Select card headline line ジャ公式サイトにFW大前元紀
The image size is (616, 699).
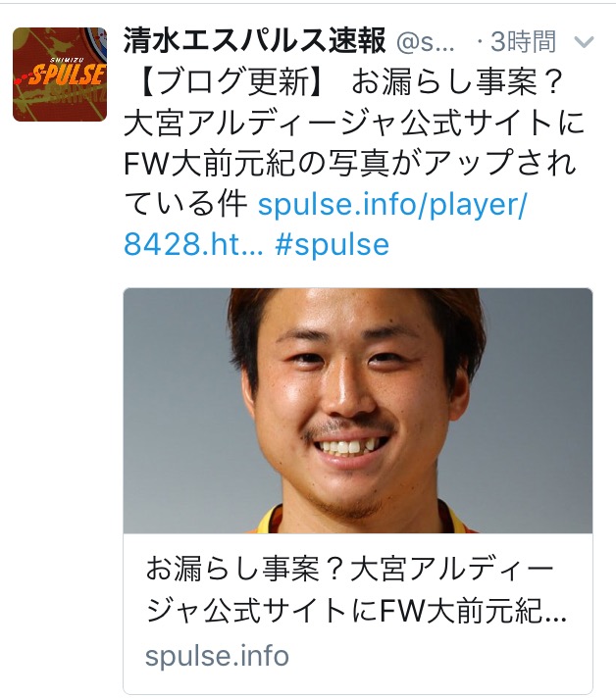356,611
